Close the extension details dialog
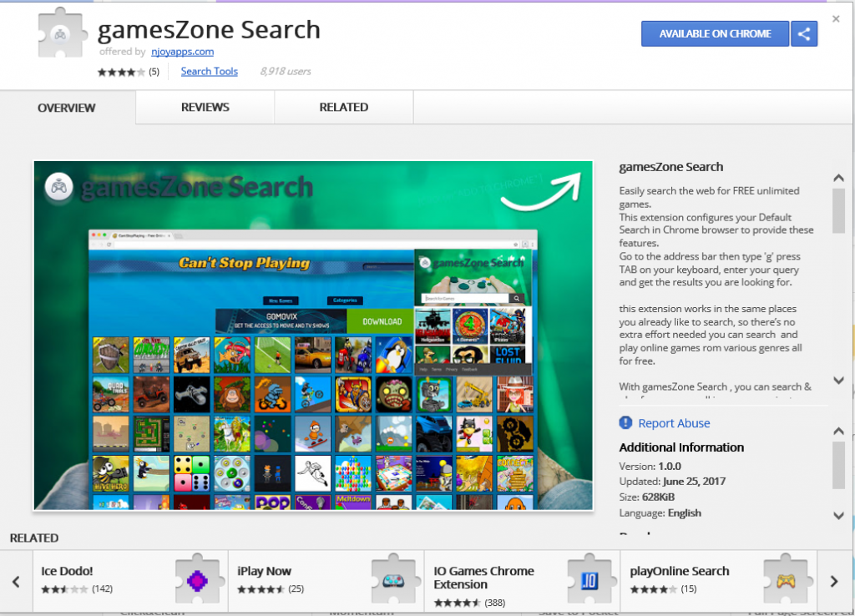855x616 pixels. (x=836, y=19)
